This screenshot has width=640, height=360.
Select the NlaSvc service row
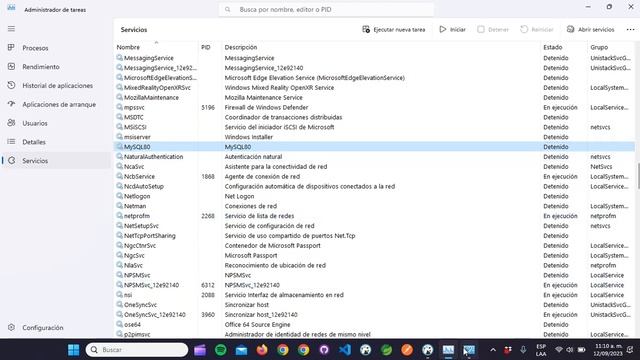[x=374, y=265]
